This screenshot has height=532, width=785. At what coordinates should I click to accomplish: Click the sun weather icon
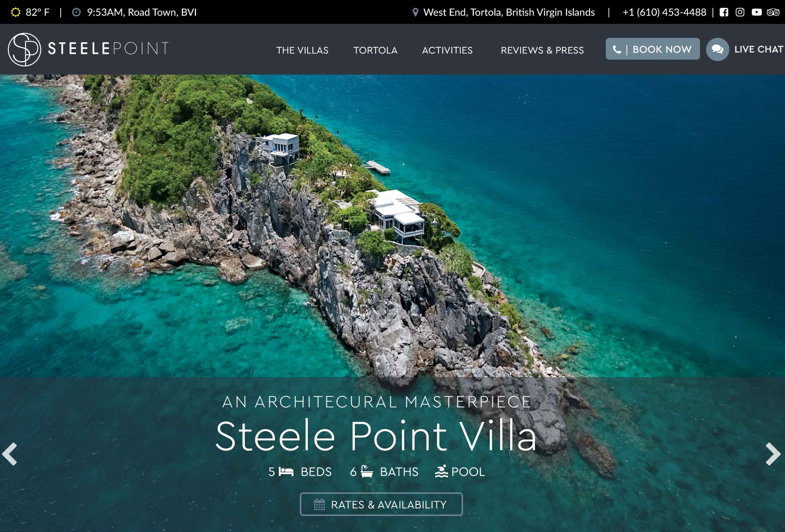pos(16,12)
